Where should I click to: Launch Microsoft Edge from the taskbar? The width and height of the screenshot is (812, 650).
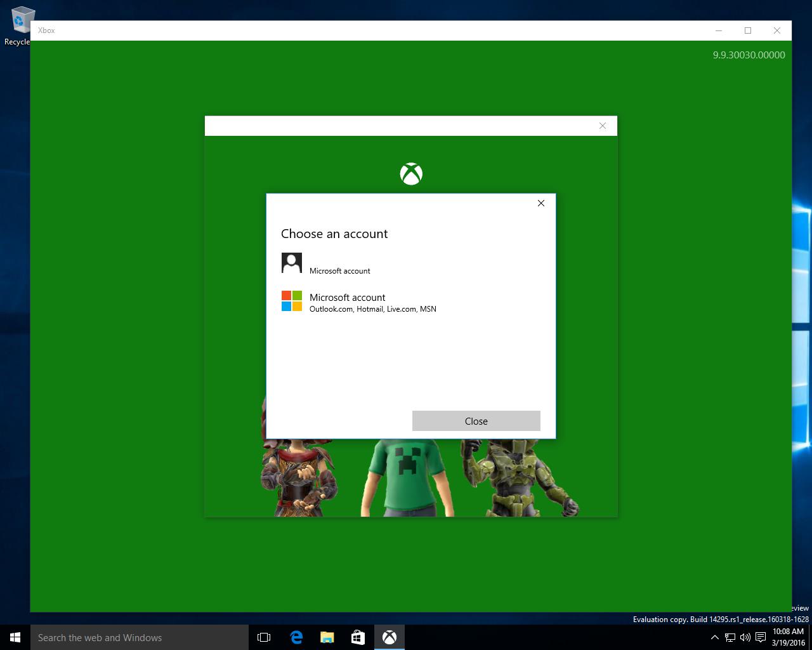(x=296, y=637)
